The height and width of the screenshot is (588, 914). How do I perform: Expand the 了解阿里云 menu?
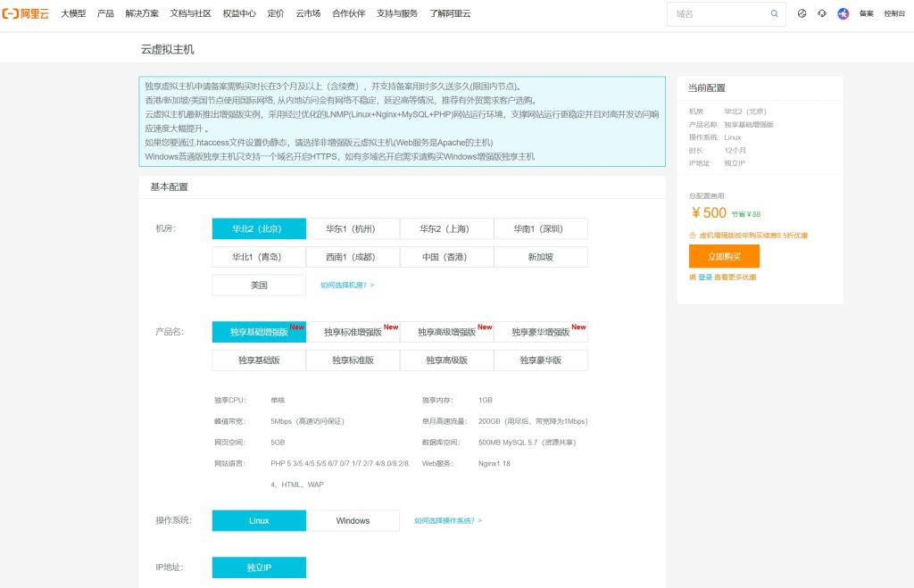coord(449,13)
